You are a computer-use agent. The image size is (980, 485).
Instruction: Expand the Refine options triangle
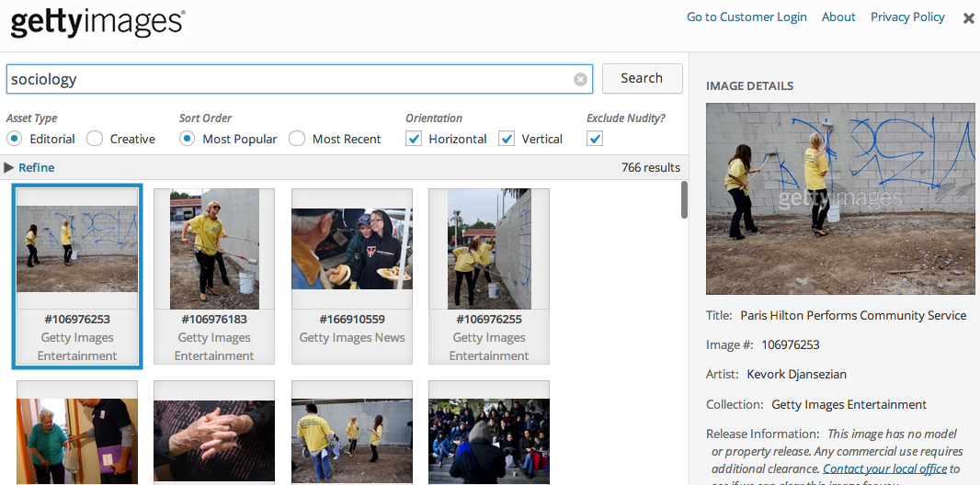(9, 167)
